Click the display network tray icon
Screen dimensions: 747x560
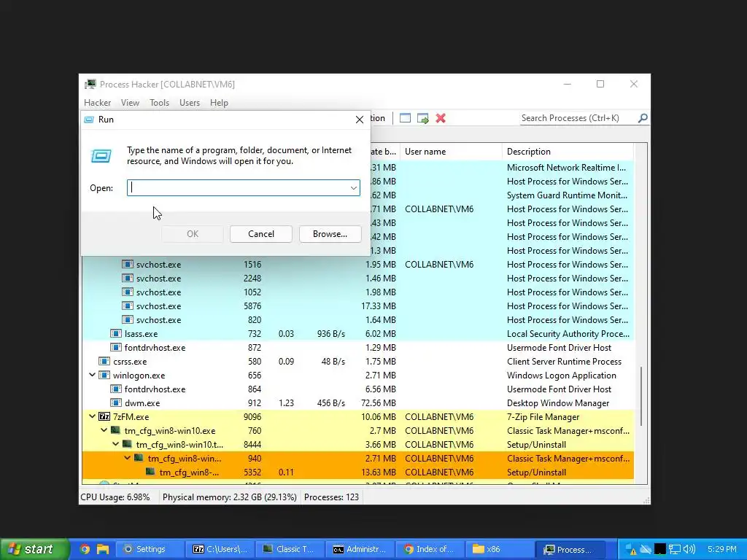[674, 549]
